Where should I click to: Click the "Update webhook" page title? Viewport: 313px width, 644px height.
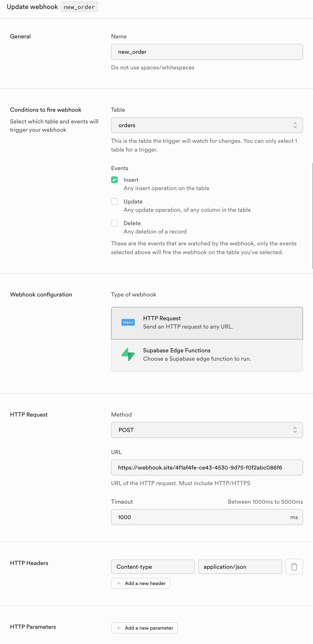[x=32, y=7]
